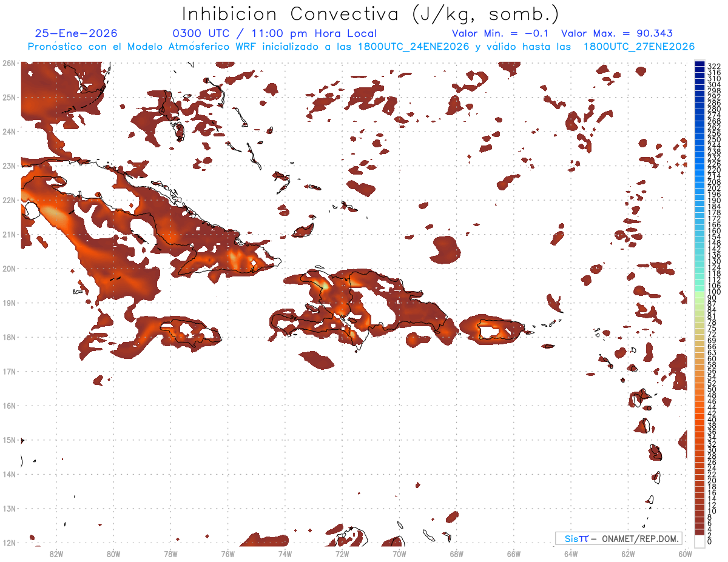Click the 70W longitude label

coord(399,554)
